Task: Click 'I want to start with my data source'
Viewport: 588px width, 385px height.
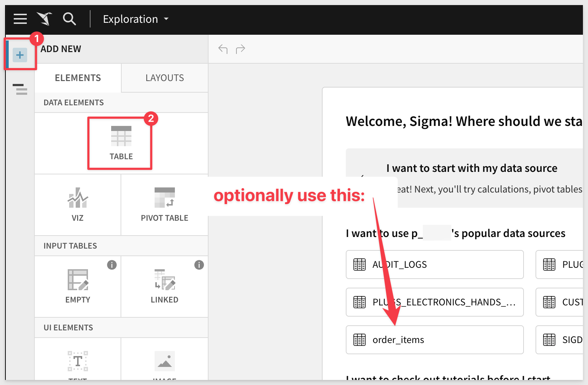Action: pos(472,168)
